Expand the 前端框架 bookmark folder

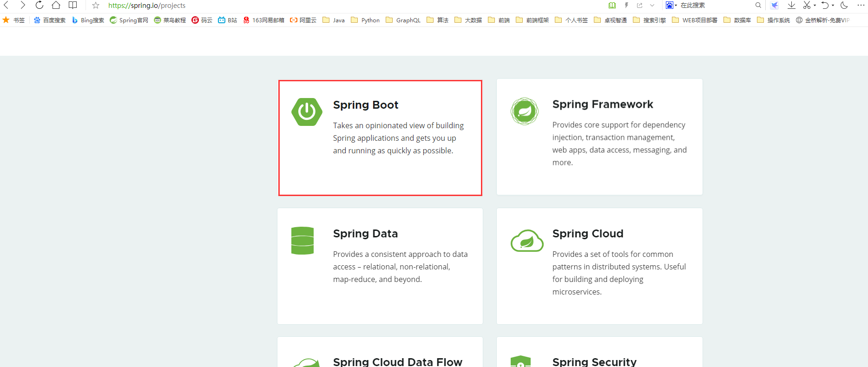pos(533,20)
